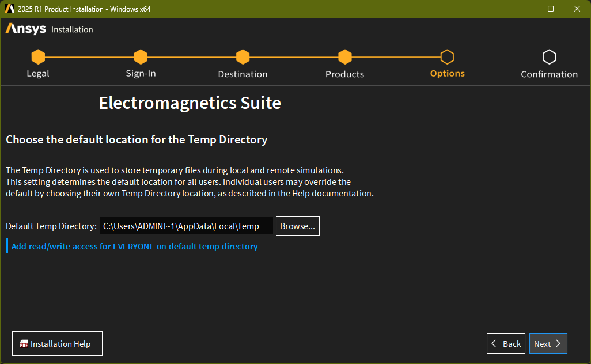Go back with the Back button

point(506,344)
